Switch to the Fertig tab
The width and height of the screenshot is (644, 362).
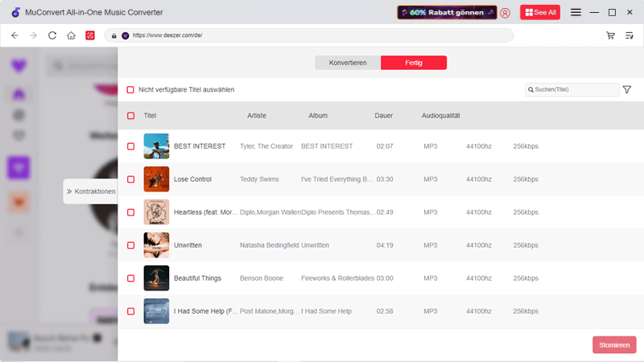coord(414,63)
